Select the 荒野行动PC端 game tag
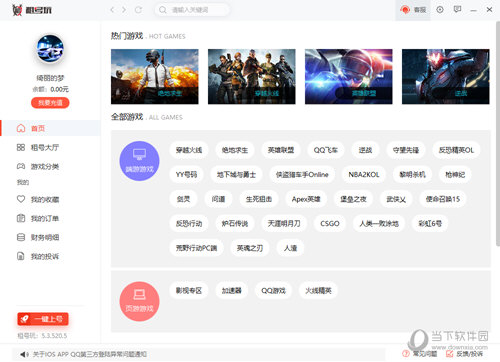 tap(196, 248)
